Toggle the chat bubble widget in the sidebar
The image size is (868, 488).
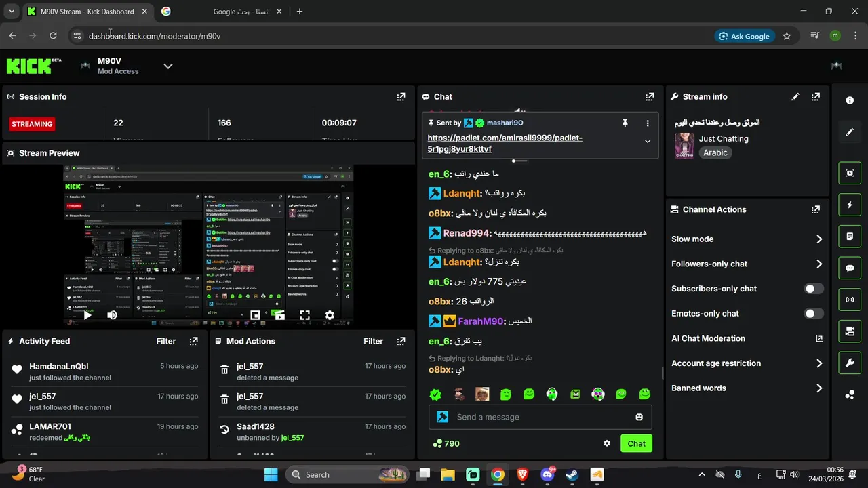pyautogui.click(x=850, y=268)
